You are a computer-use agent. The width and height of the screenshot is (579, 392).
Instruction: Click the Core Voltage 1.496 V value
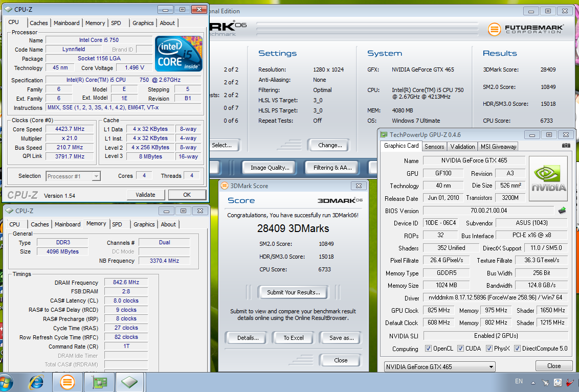click(135, 68)
